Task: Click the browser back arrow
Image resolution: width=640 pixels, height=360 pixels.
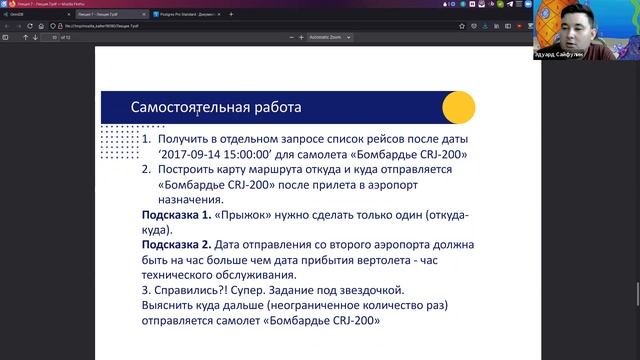Action: pyautogui.click(x=7, y=26)
